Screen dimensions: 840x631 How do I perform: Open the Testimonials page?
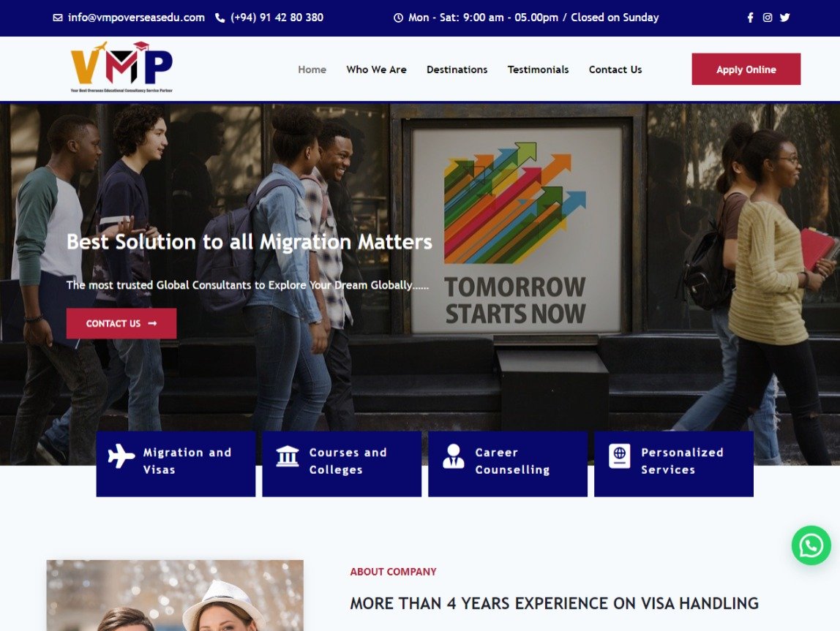(538, 69)
